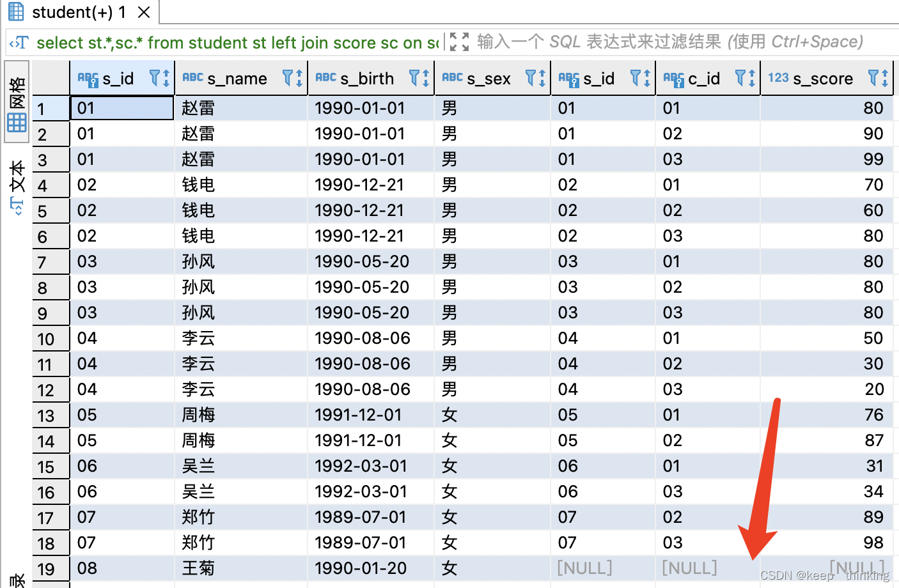The height and width of the screenshot is (588, 899).
Task: Click the ABC type icon of s_birth
Action: click(x=325, y=77)
